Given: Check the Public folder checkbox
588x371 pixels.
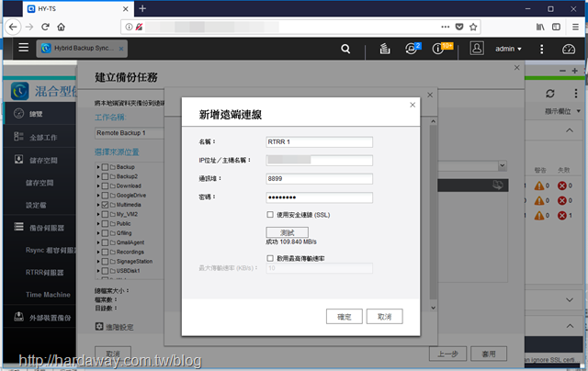Looking at the screenshot, I should [105, 224].
